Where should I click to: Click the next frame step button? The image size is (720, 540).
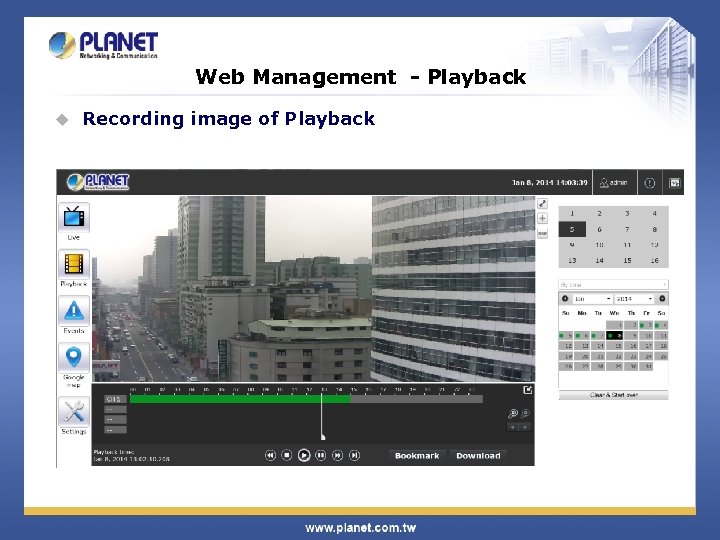point(354,455)
